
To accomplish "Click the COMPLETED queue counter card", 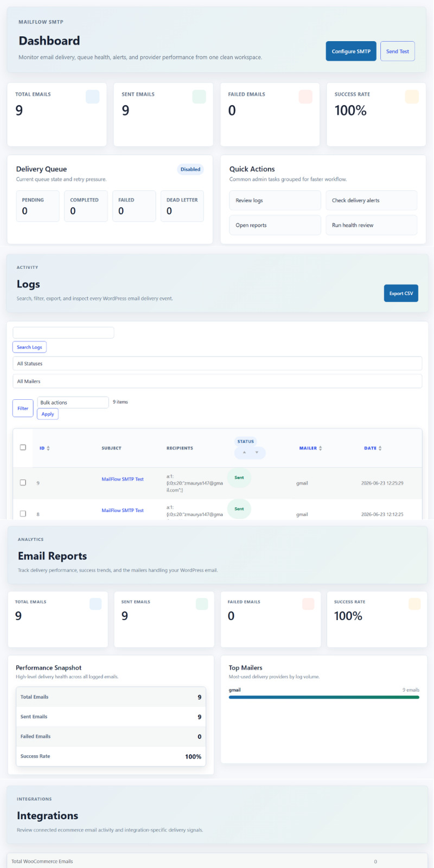I will [86, 206].
